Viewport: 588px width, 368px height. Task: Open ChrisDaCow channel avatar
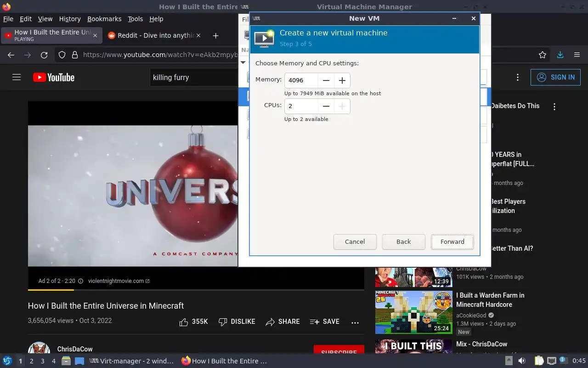click(39, 348)
